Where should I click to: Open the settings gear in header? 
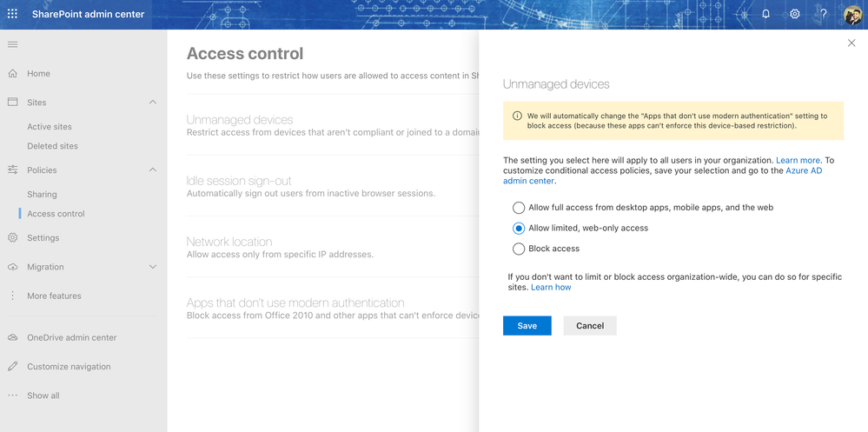795,14
